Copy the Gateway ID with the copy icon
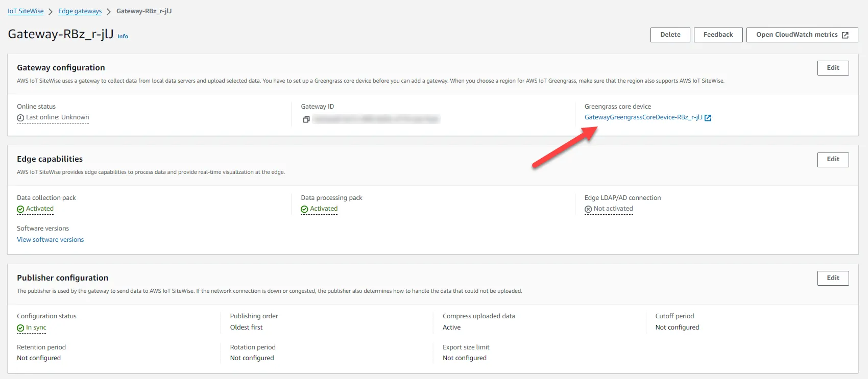Image resolution: width=868 pixels, height=379 pixels. tap(306, 119)
